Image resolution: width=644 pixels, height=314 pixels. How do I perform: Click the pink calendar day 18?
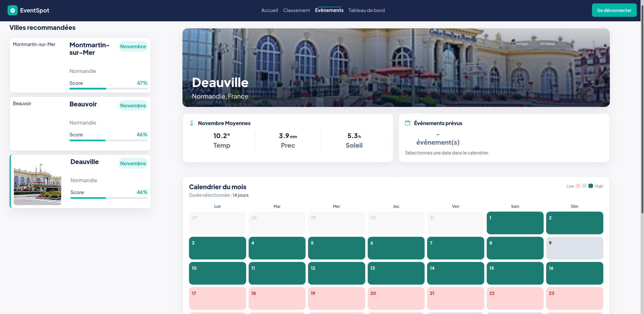pos(277,298)
